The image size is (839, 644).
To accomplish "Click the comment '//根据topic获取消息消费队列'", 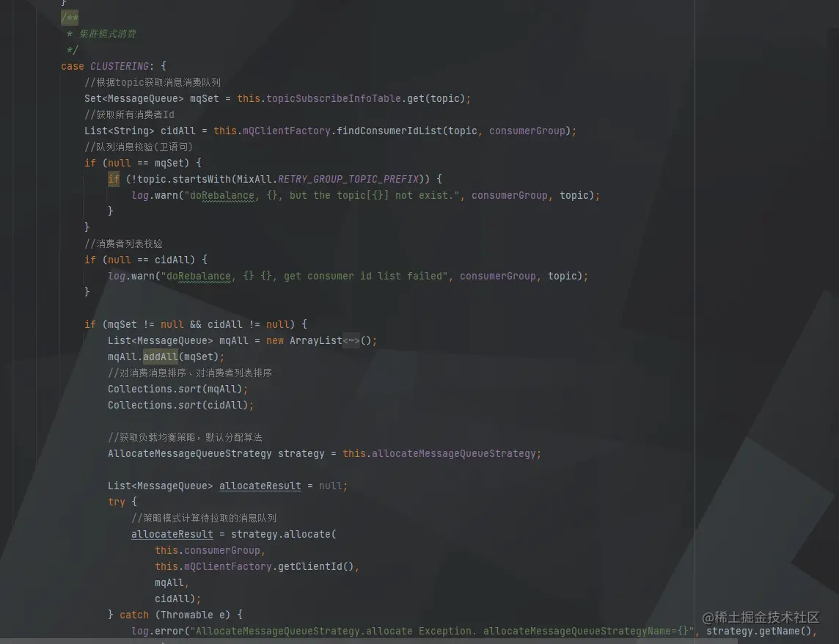I will pyautogui.click(x=153, y=82).
